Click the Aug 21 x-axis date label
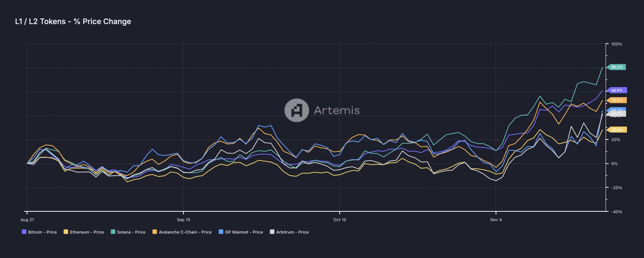Viewport: 644px width, 258px height. pyautogui.click(x=27, y=220)
